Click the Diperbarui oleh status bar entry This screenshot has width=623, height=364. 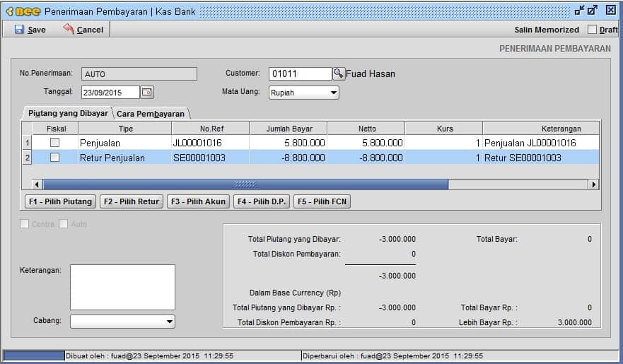coord(392,356)
